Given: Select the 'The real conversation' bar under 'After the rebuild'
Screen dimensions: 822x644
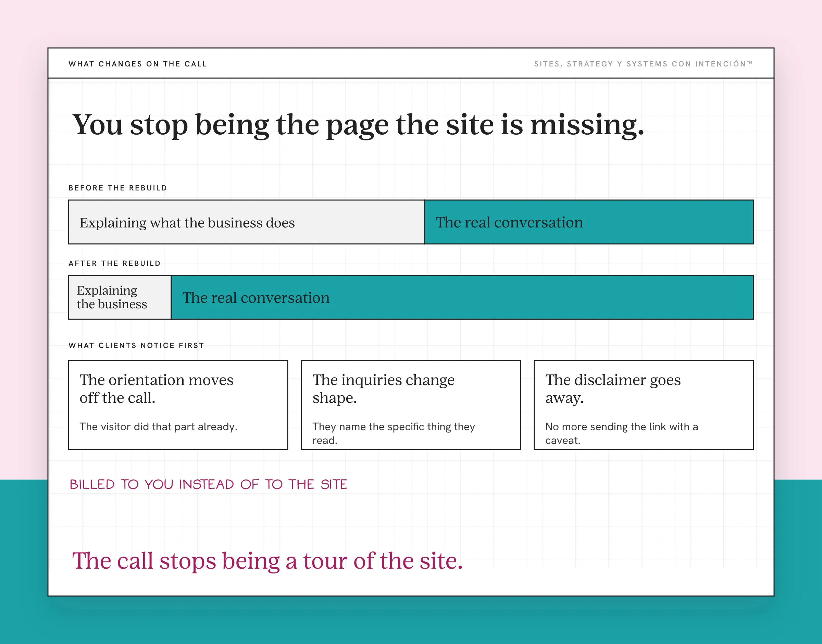Looking at the screenshot, I should (462, 297).
